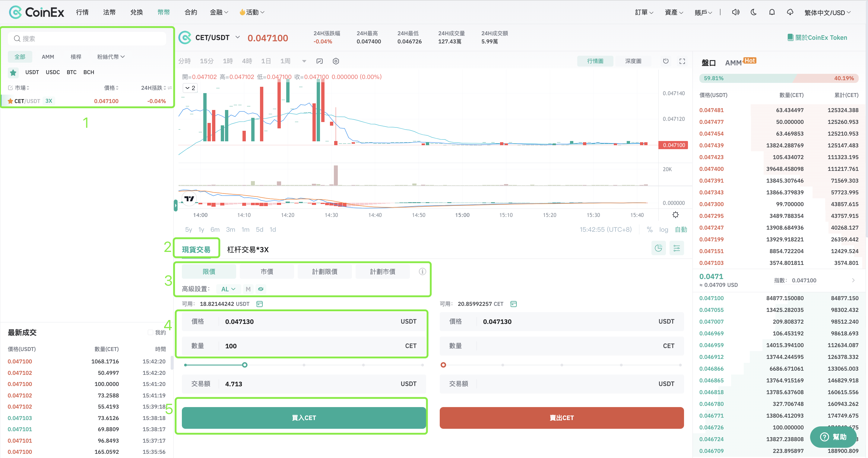Open the help question mark icon
The height and width of the screenshot is (458, 868).
click(x=824, y=437)
